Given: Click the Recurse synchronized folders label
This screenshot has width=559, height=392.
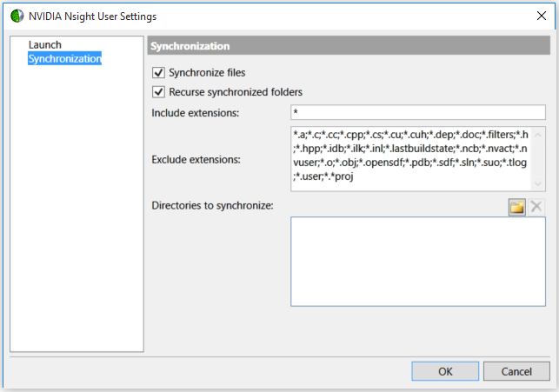Looking at the screenshot, I should point(236,92).
